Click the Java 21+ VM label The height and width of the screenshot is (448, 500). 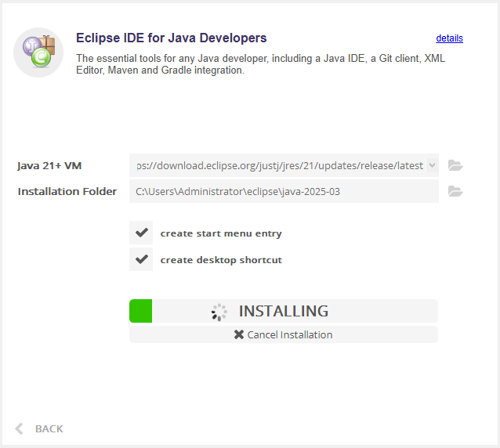tap(49, 166)
